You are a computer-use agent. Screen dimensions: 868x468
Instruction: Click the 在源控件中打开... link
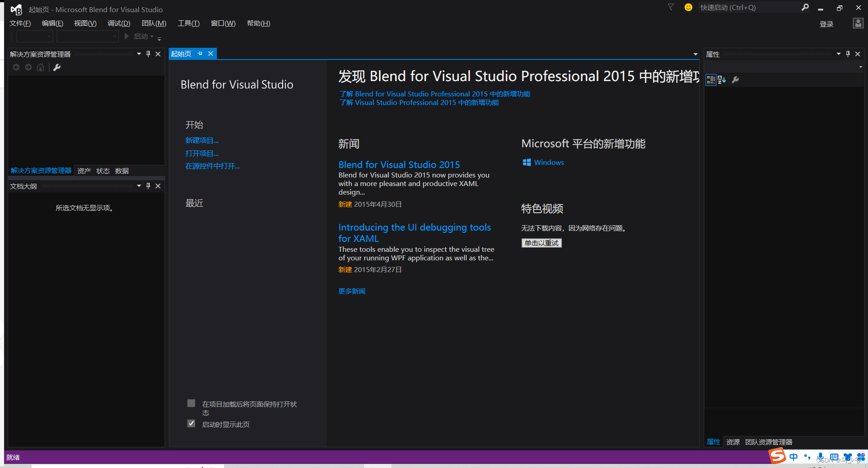coord(212,166)
